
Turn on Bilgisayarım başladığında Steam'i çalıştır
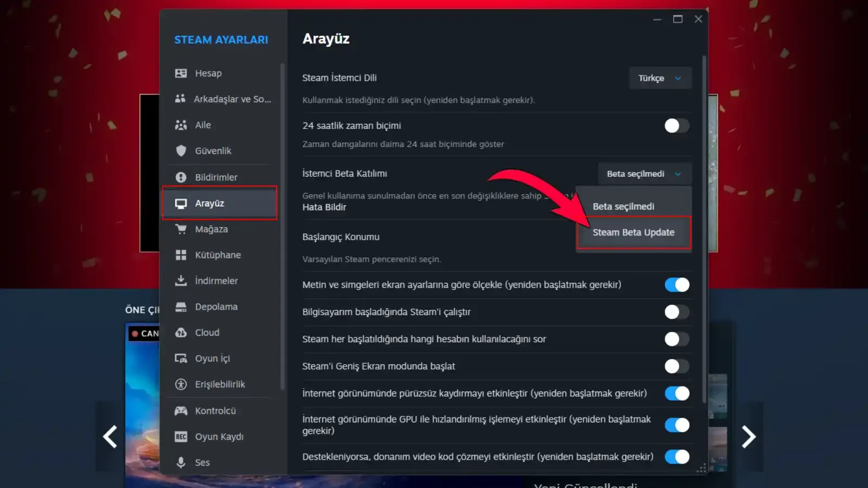[676, 312]
